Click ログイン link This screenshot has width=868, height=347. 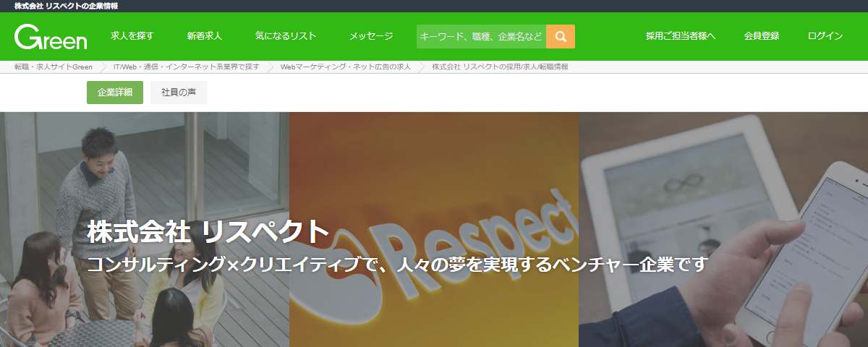(x=825, y=36)
